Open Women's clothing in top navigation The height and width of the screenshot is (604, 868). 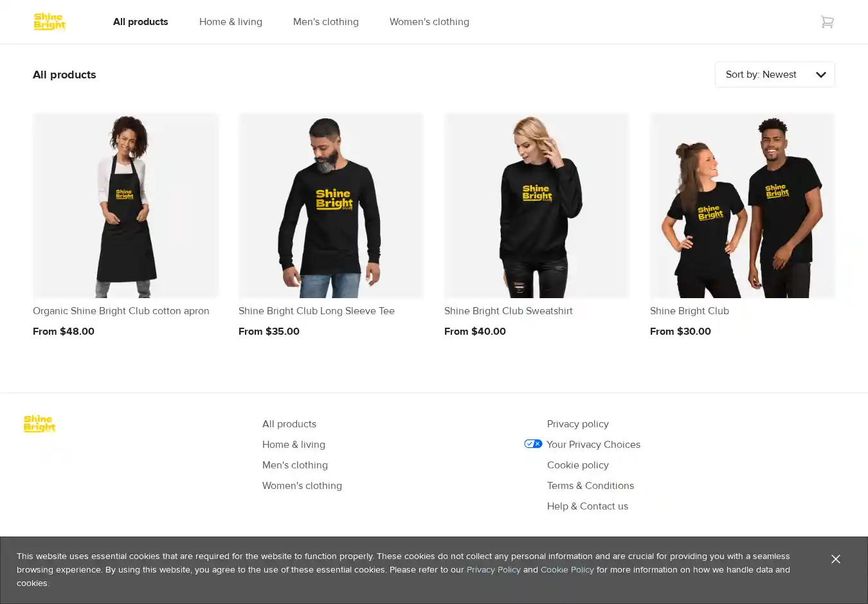tap(429, 22)
